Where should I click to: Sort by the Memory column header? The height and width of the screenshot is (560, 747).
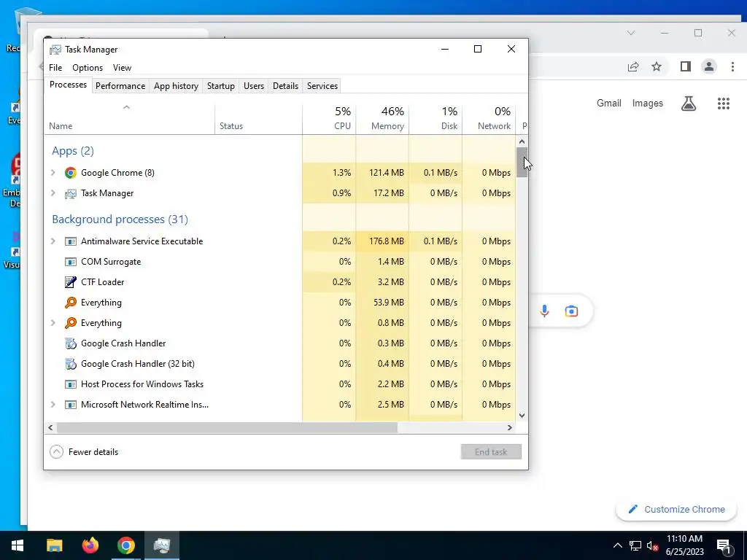coord(382,118)
